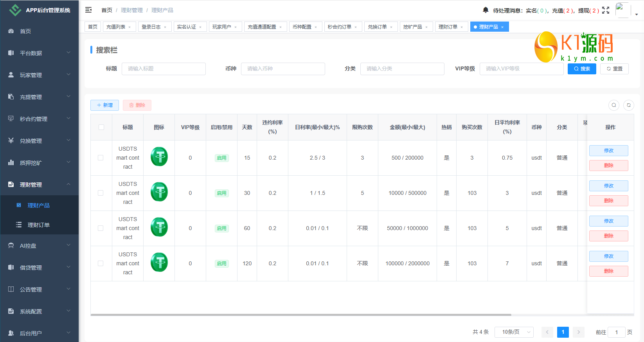Expand 系统配置 sidebar menu

click(x=39, y=311)
